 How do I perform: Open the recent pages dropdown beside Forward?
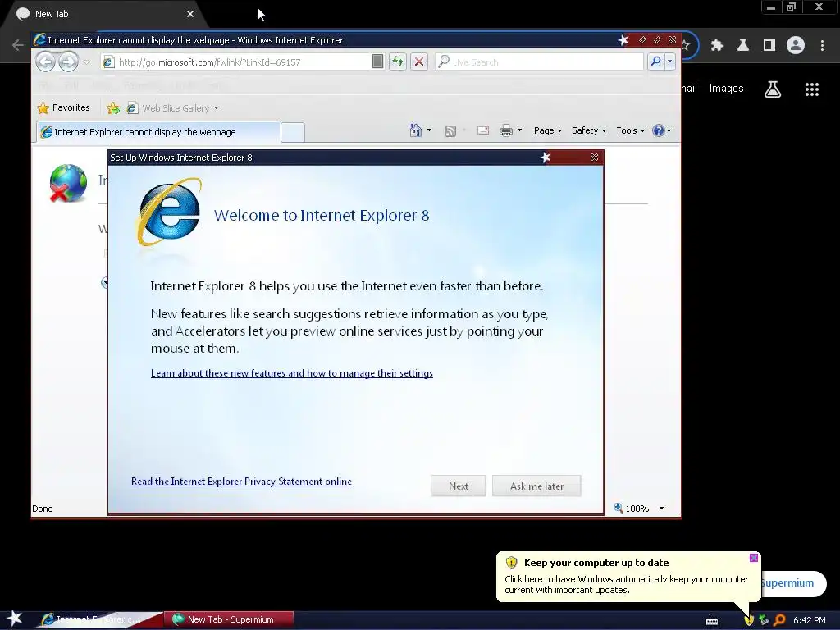point(86,62)
